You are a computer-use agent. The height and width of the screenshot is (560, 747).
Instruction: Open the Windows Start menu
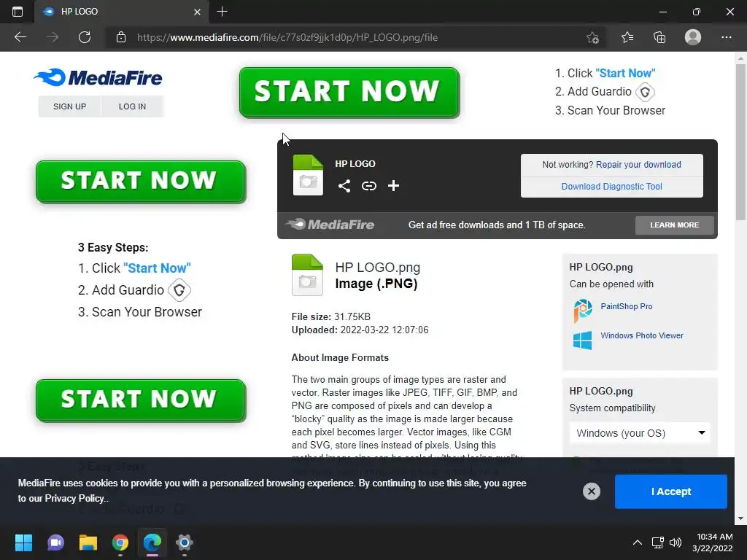pyautogui.click(x=23, y=542)
